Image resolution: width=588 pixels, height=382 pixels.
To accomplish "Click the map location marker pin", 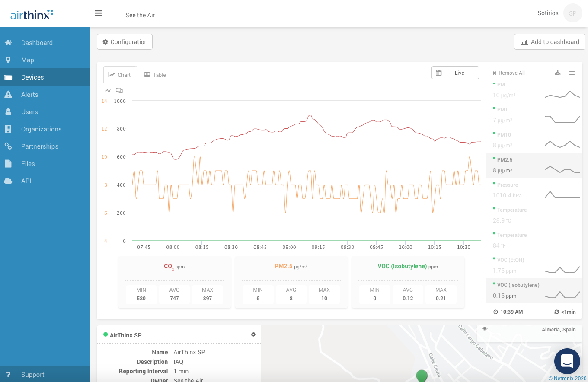I will click(422, 375).
